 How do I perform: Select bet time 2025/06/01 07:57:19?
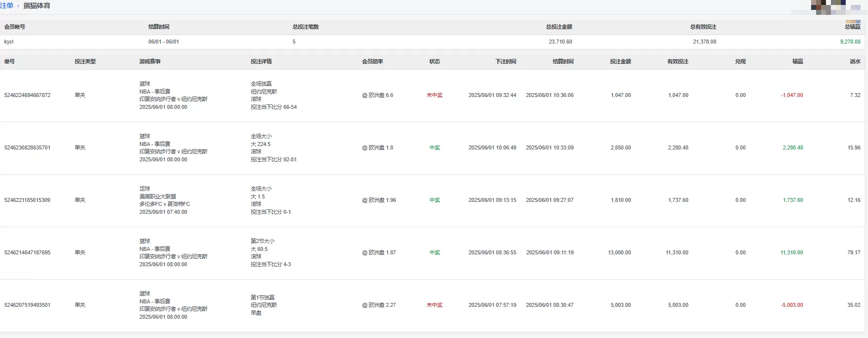pos(492,305)
